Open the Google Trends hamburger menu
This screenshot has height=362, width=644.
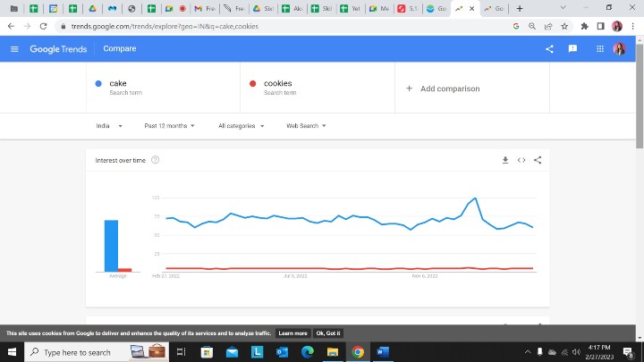click(x=14, y=49)
